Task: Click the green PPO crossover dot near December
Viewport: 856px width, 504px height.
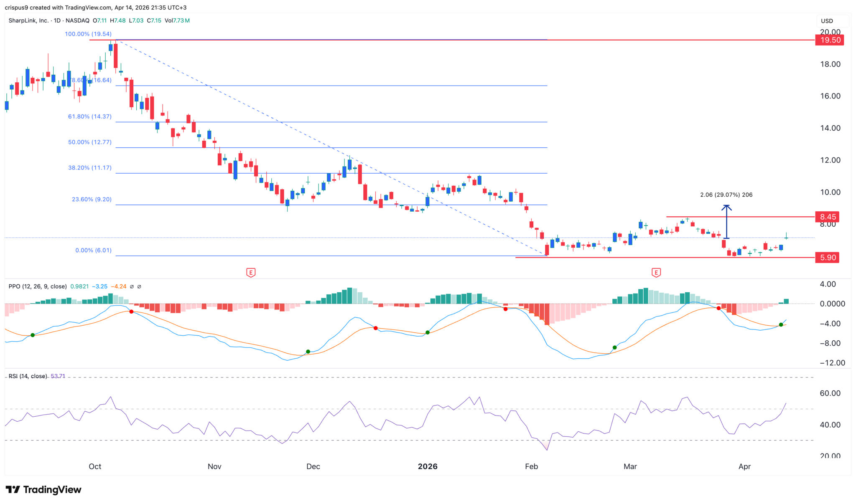Action: click(308, 352)
